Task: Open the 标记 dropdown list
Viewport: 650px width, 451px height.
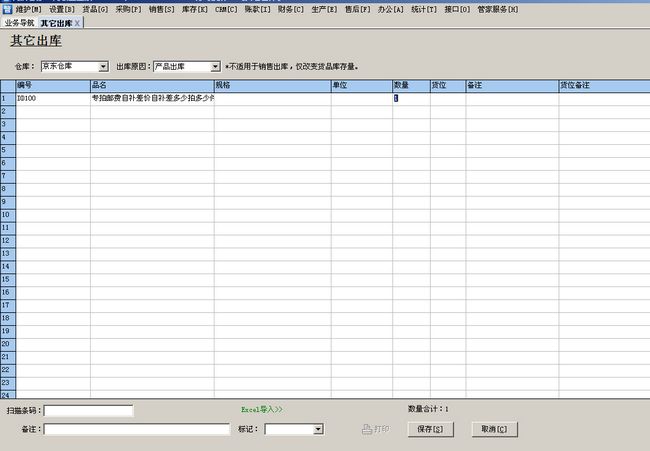Action: click(318, 429)
